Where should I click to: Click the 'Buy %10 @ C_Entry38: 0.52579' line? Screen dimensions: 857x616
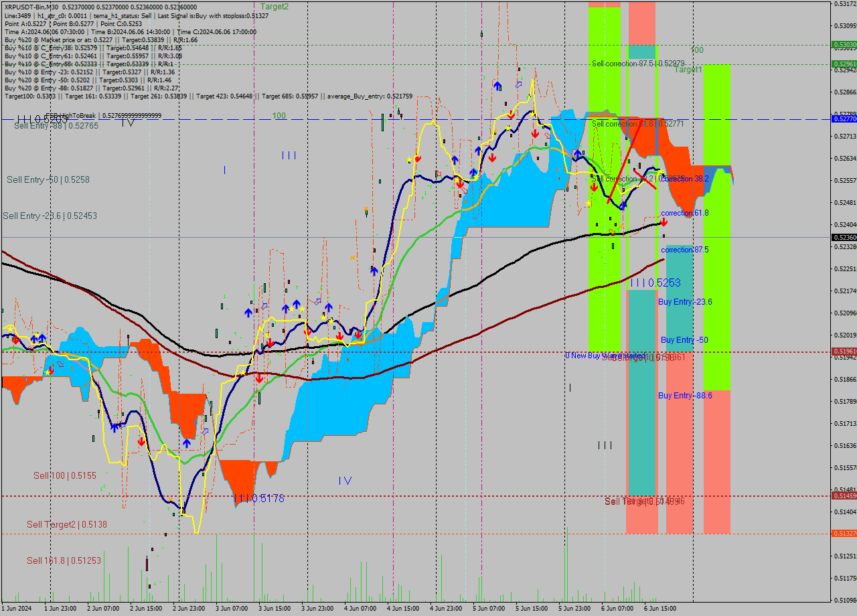(x=93, y=48)
